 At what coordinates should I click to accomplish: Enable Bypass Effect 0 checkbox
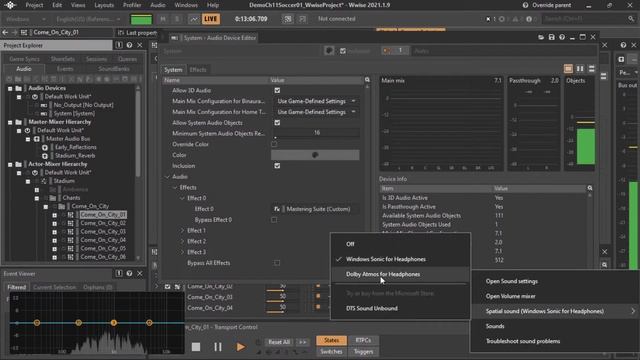click(274, 220)
